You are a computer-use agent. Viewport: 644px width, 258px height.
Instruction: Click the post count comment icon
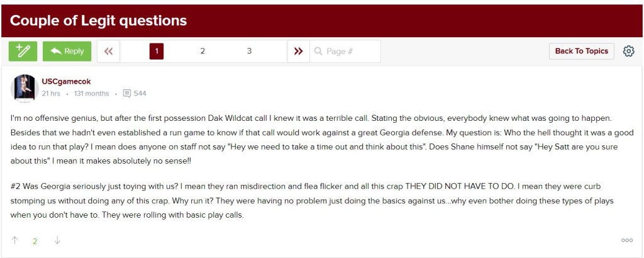coord(127,94)
